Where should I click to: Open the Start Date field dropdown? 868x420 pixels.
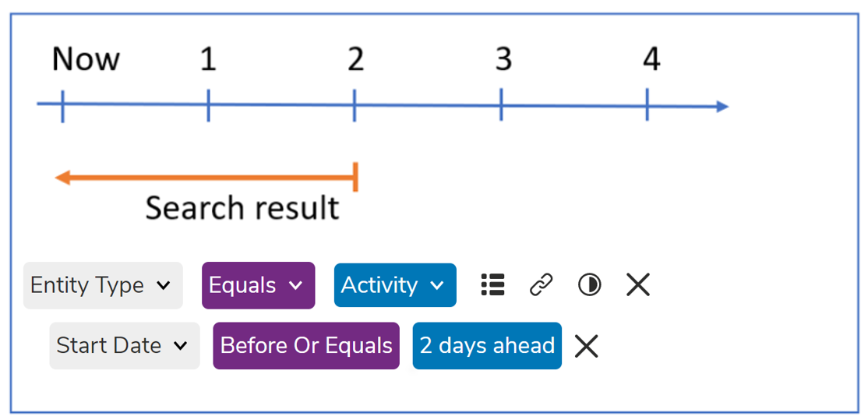(125, 346)
